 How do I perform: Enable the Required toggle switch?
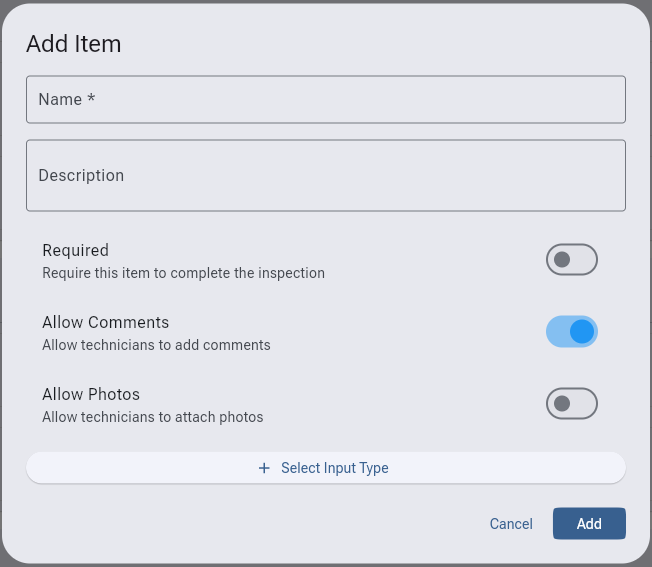click(x=572, y=259)
